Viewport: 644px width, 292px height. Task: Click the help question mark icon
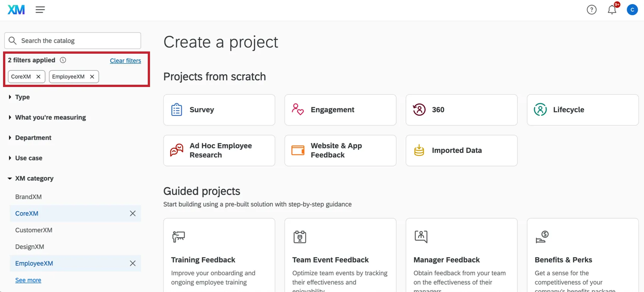tap(591, 10)
